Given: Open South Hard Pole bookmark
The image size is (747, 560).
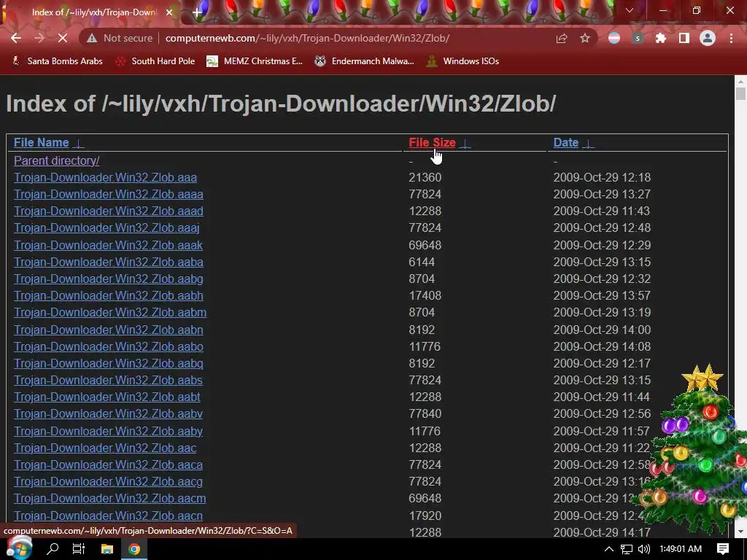Looking at the screenshot, I should pos(156,61).
